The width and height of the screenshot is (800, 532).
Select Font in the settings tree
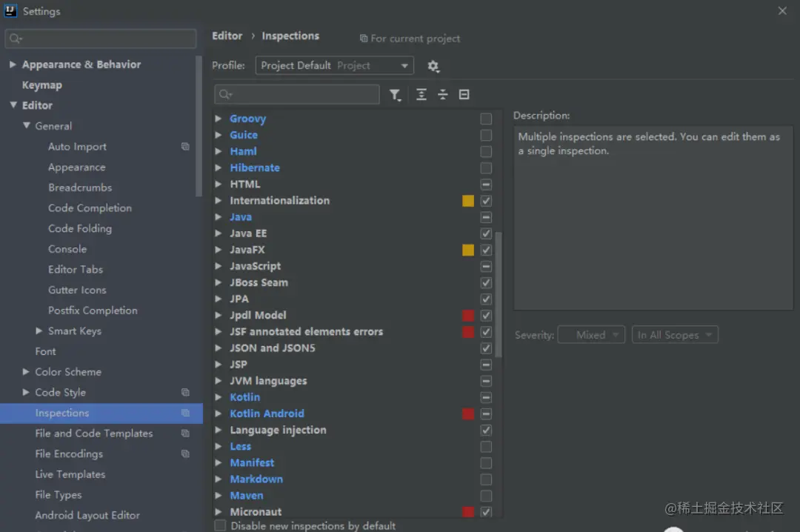click(45, 351)
